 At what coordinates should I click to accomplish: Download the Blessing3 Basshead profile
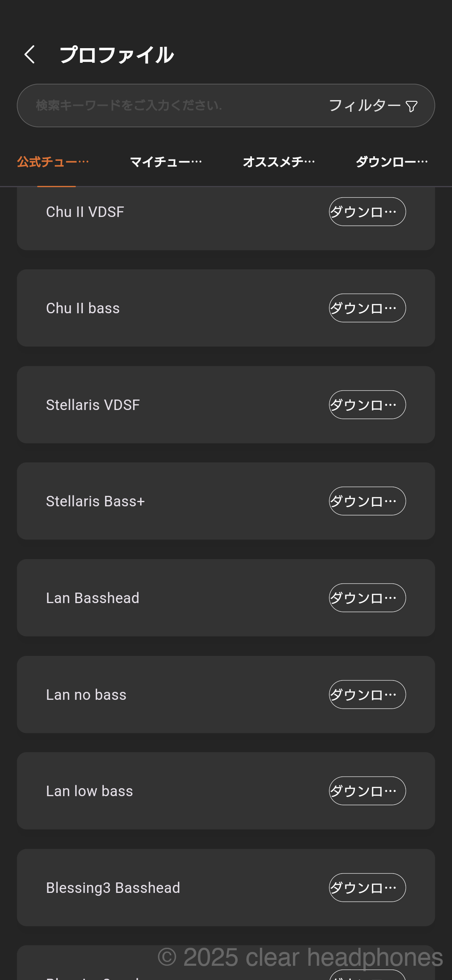[367, 888]
